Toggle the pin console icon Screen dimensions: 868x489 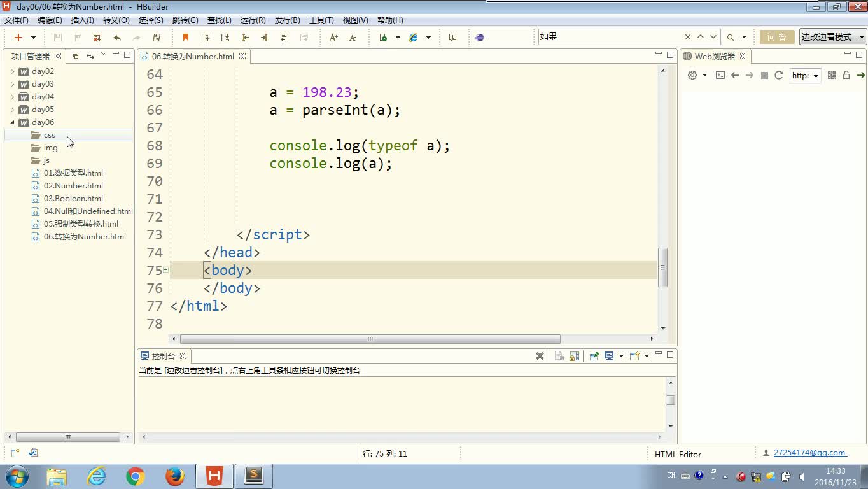tap(594, 356)
